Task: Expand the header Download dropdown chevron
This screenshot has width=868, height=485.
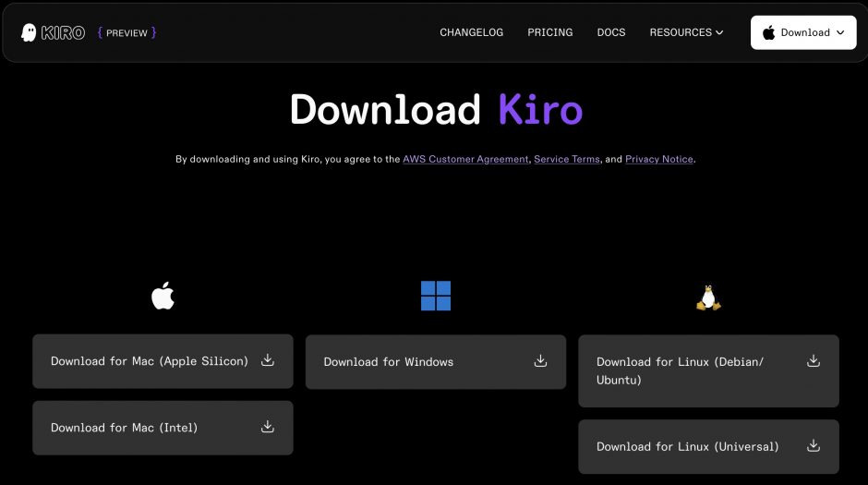Action: [x=840, y=32]
